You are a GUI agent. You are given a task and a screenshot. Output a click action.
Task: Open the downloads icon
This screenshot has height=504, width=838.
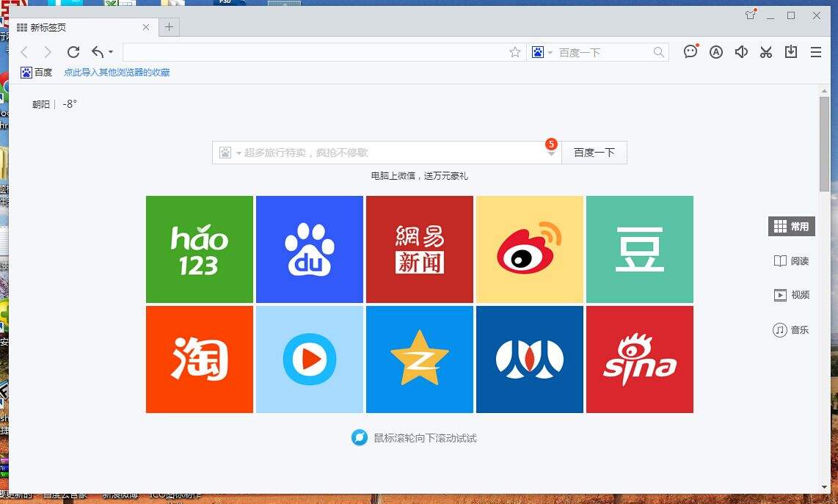(x=791, y=52)
